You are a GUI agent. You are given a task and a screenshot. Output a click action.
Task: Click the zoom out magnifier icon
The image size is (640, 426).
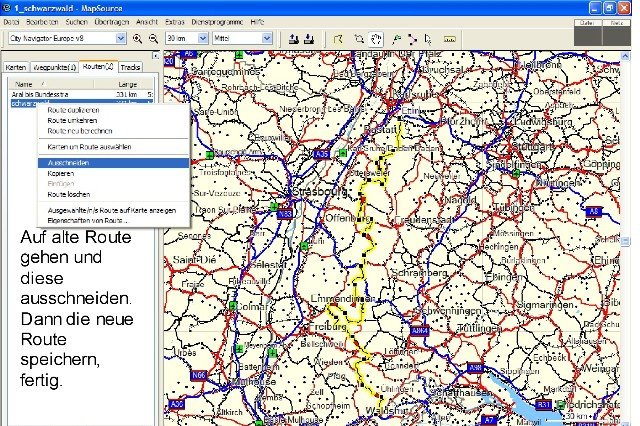pyautogui.click(x=152, y=38)
